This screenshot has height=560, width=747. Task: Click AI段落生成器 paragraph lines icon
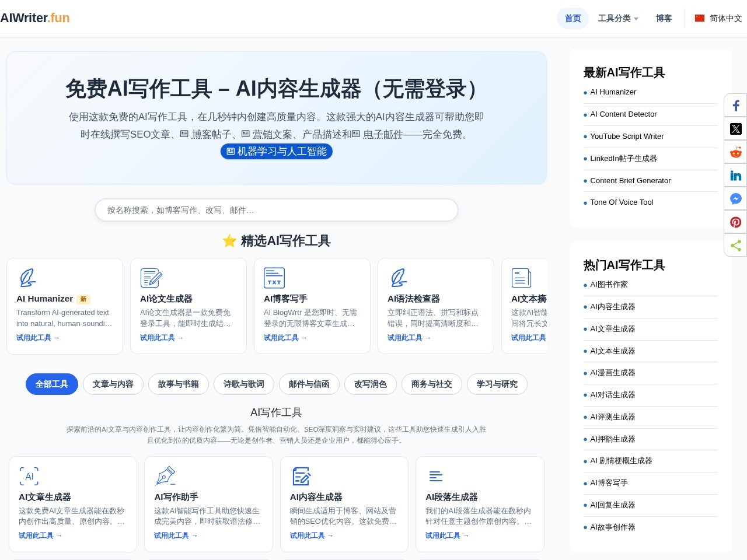[435, 476]
